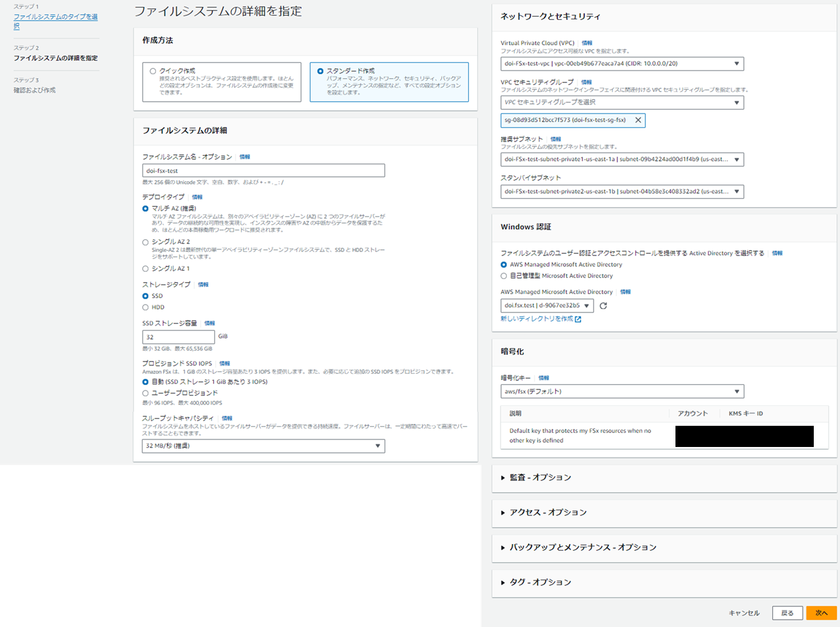Click the refresh icon beside the directory dropdown
Image resolution: width=840 pixels, height=627 pixels.
point(603,305)
